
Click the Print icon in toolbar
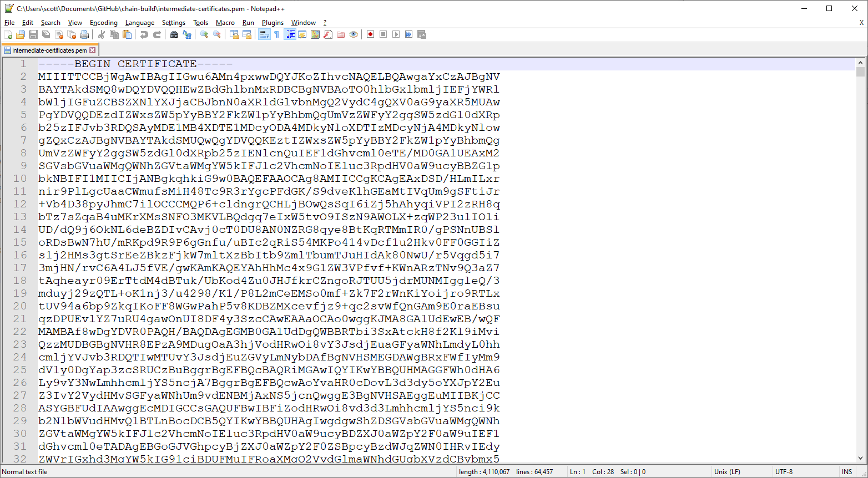pos(84,34)
